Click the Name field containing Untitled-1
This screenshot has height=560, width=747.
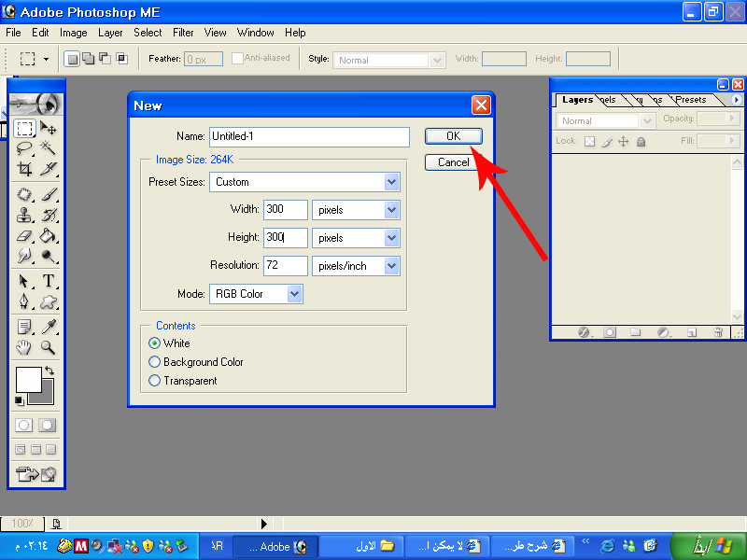309,136
